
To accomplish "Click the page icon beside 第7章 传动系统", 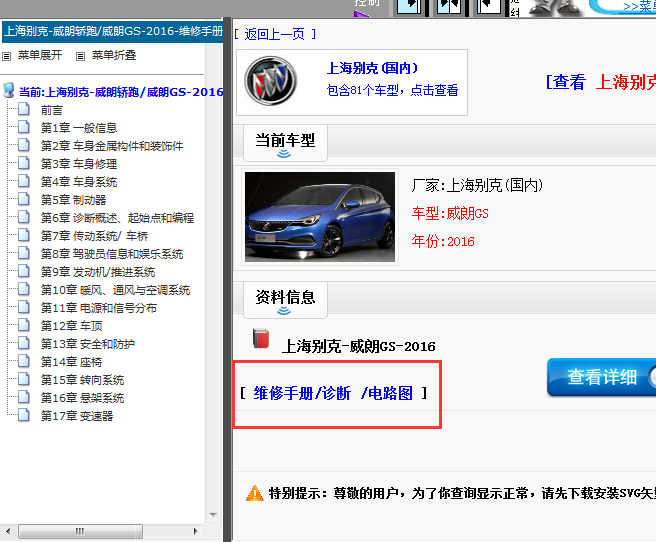I will [x=24, y=235].
